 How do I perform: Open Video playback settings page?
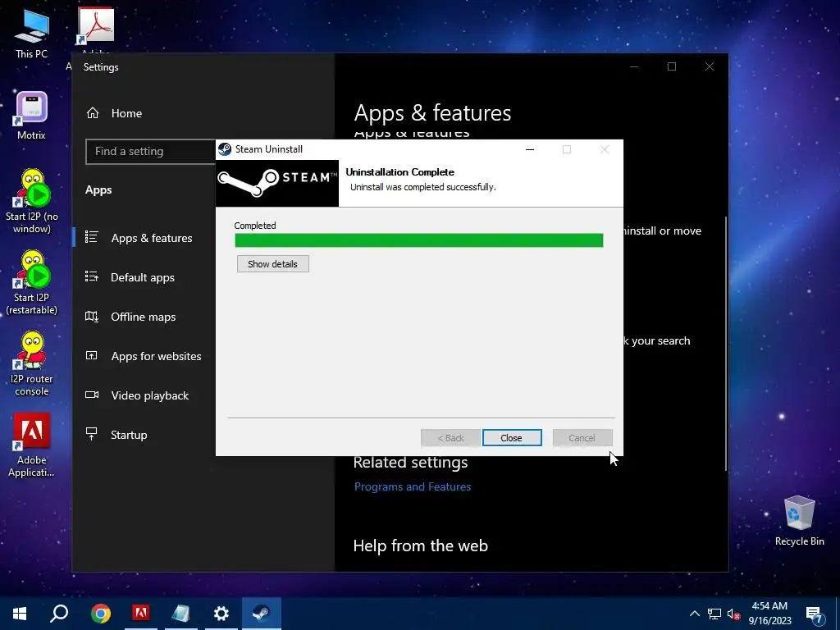(x=149, y=395)
